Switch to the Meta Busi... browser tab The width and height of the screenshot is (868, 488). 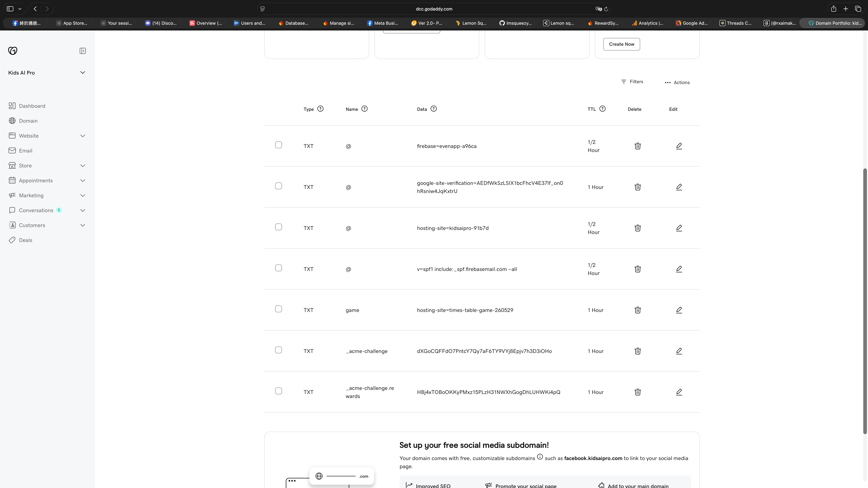(382, 23)
